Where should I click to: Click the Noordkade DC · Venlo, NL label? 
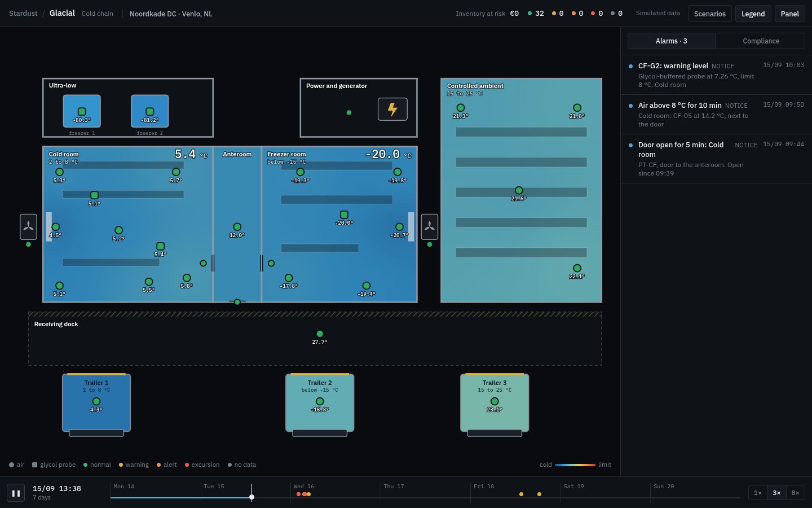click(171, 14)
